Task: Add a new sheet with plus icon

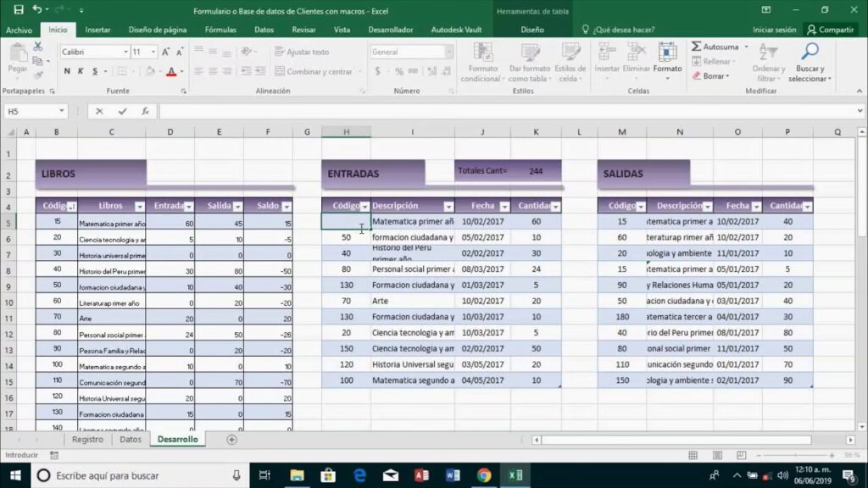Action: [x=231, y=440]
